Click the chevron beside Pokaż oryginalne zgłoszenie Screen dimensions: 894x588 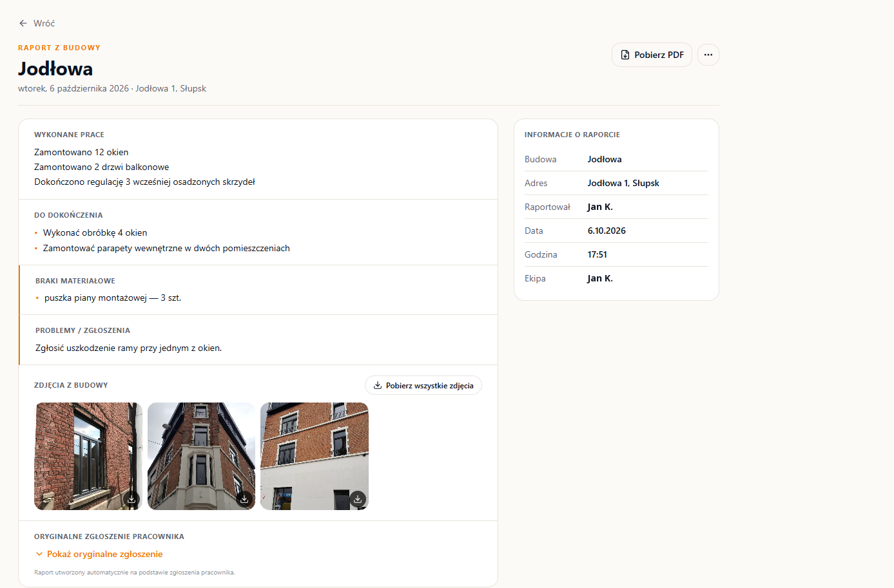click(x=39, y=554)
